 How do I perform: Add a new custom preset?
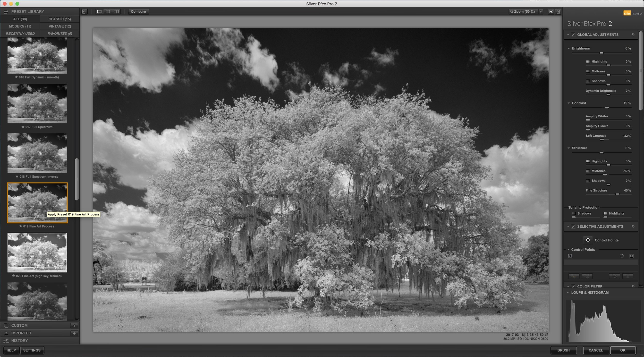point(74,326)
